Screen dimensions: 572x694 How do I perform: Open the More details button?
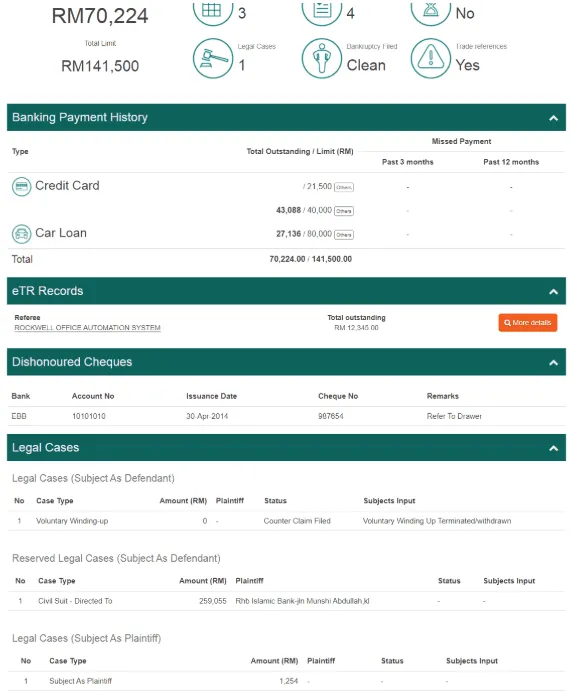(528, 323)
